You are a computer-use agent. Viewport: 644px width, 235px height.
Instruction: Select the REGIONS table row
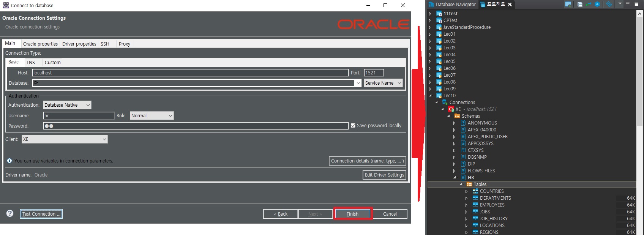(x=532, y=232)
